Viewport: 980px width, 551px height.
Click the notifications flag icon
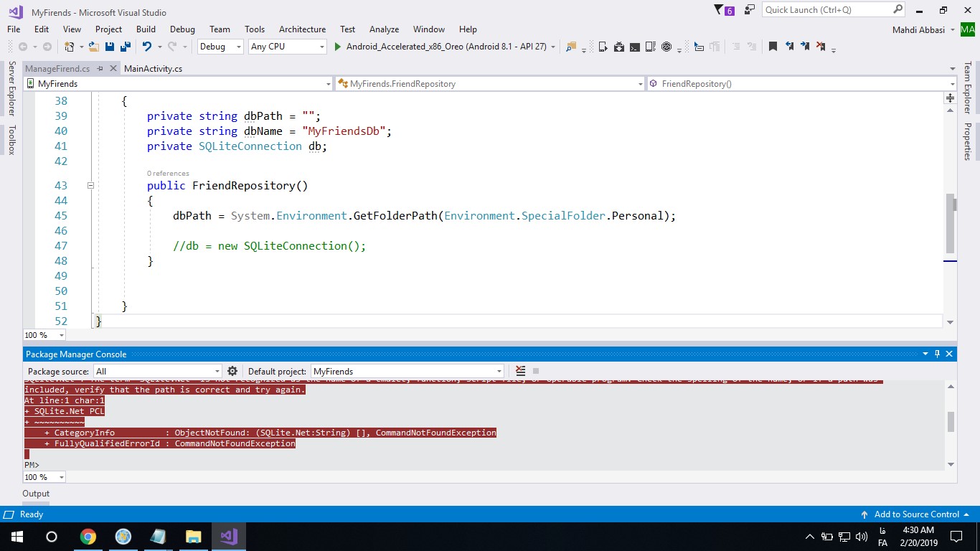pos(720,10)
